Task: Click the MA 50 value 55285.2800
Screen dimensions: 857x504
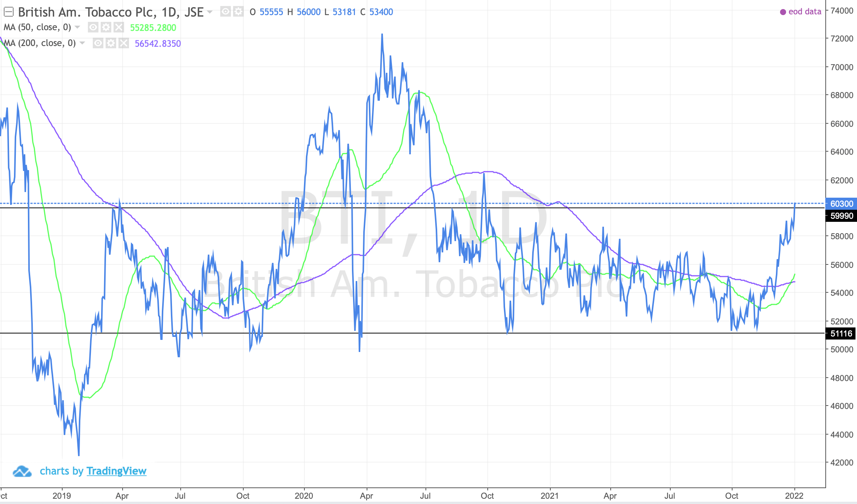Action: (153, 28)
